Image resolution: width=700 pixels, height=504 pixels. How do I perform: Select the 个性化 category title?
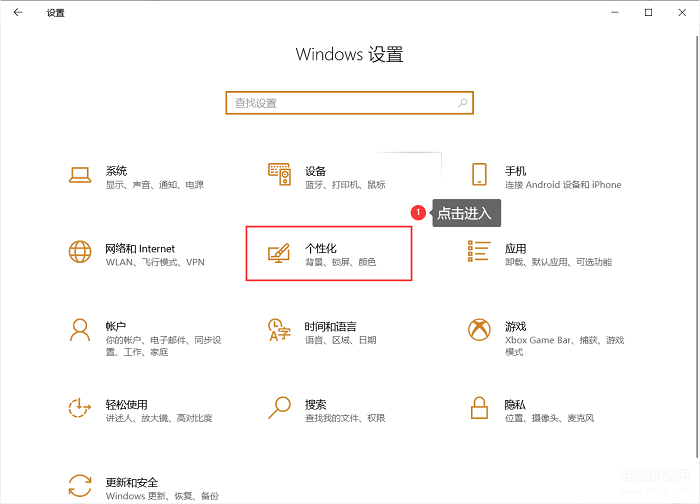[321, 248]
